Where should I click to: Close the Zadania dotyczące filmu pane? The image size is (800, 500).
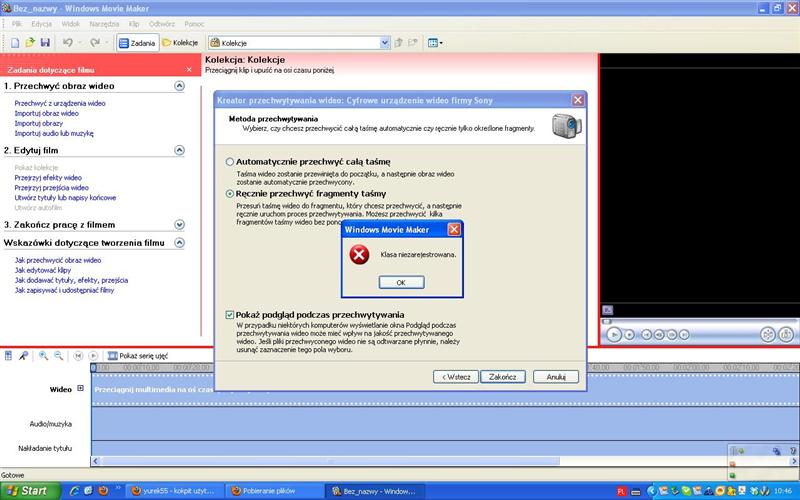click(189, 70)
